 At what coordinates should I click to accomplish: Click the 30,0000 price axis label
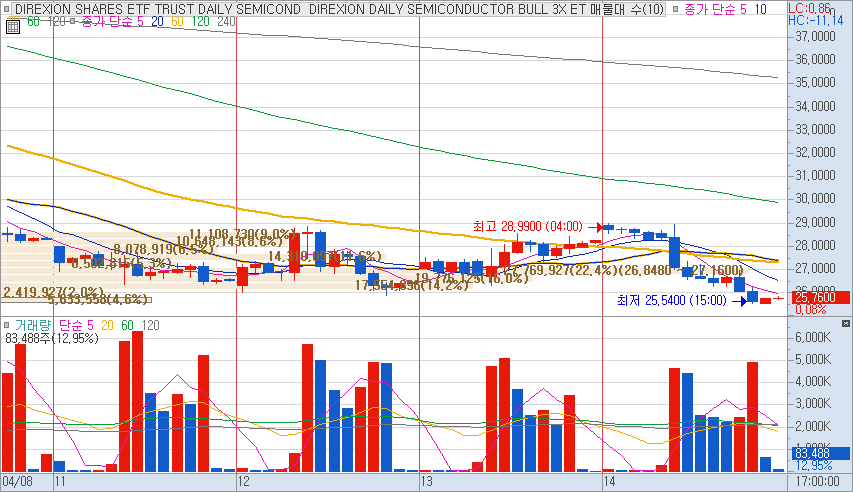click(815, 199)
